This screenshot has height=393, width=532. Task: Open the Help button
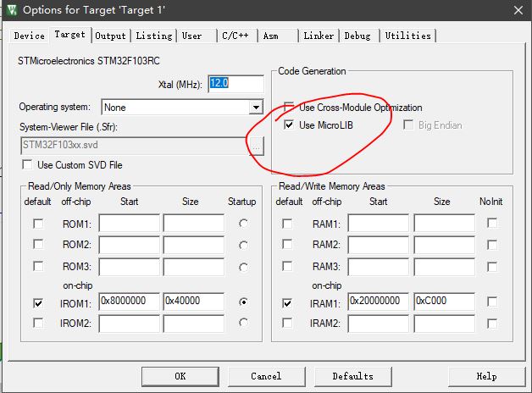point(486,376)
